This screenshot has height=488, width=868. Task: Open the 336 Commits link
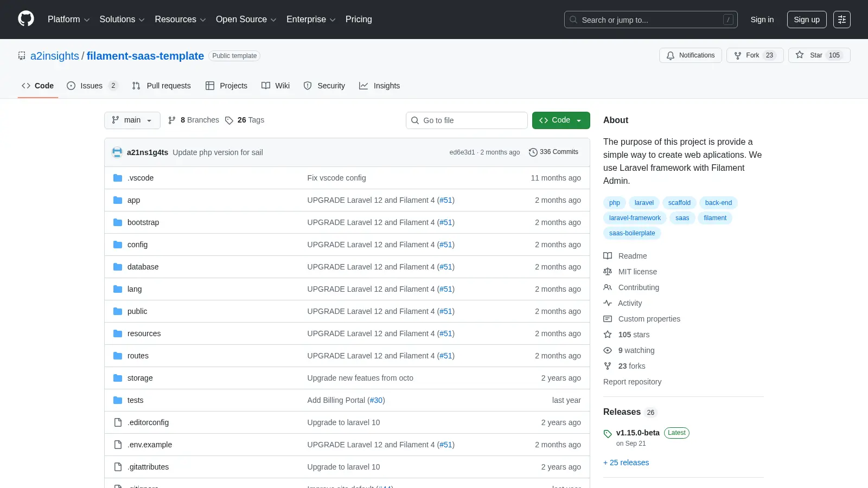click(x=553, y=152)
